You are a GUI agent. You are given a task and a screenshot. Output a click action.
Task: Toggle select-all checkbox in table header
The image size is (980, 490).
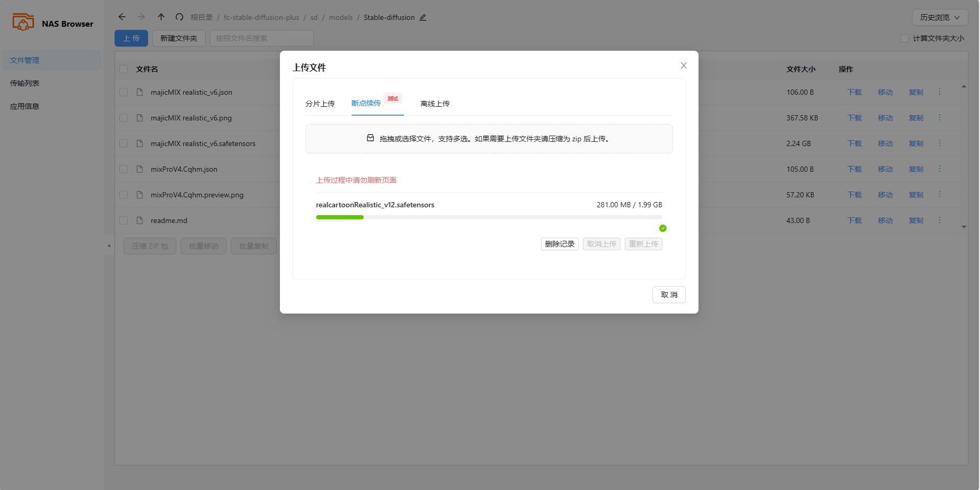[x=123, y=69]
